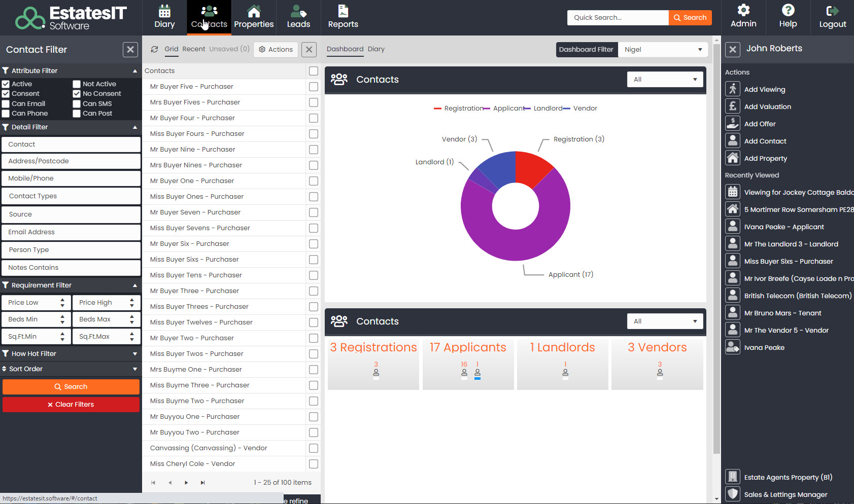Click the Add Viewing walking-person icon

tap(733, 89)
